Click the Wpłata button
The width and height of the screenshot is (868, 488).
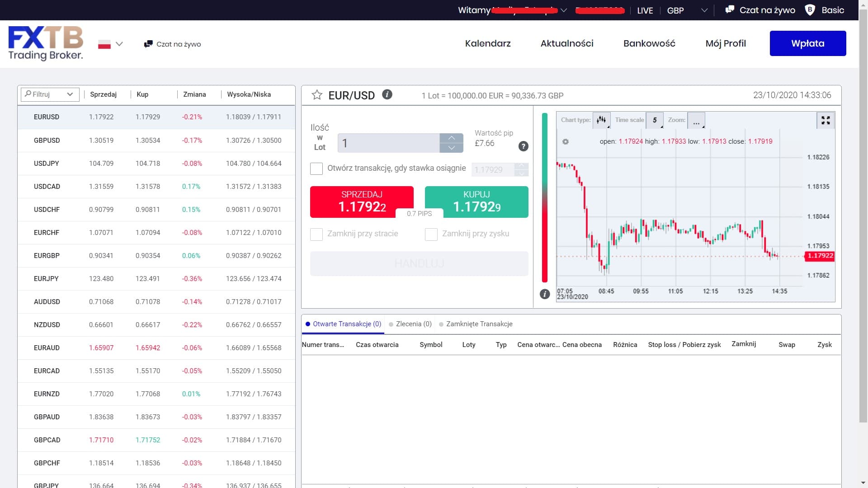(808, 43)
